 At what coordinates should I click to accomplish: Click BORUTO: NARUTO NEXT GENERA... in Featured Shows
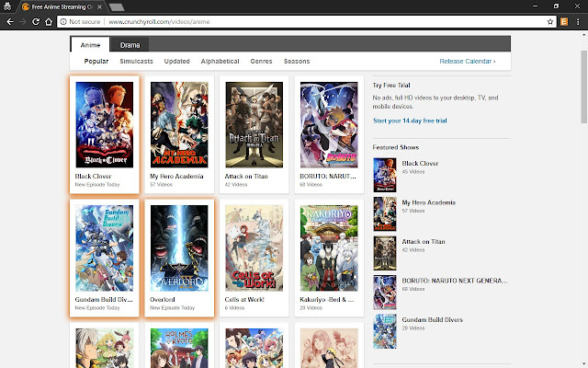click(455, 281)
